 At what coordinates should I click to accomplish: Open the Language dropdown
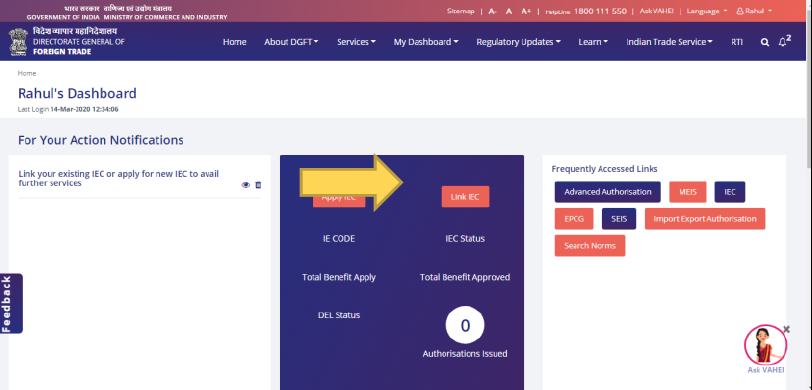click(707, 11)
